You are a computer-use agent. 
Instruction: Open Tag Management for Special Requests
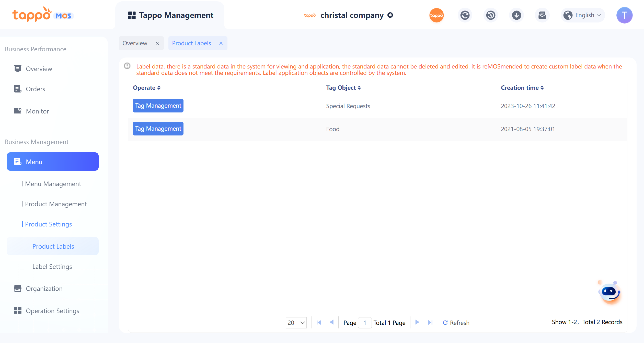(x=158, y=106)
